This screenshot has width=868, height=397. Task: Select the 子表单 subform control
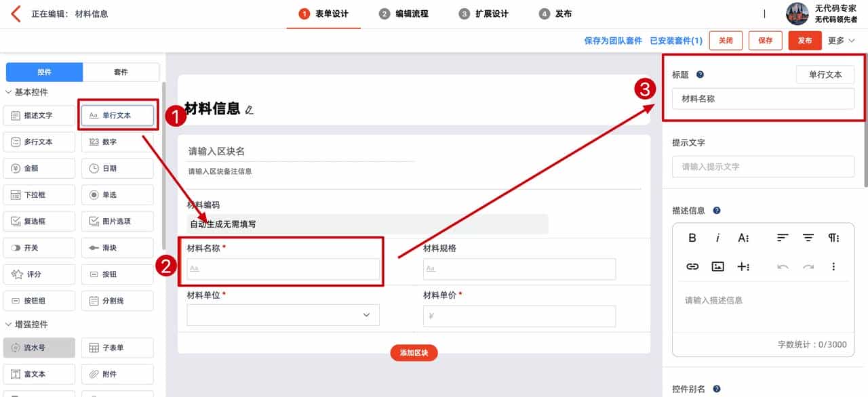(117, 348)
